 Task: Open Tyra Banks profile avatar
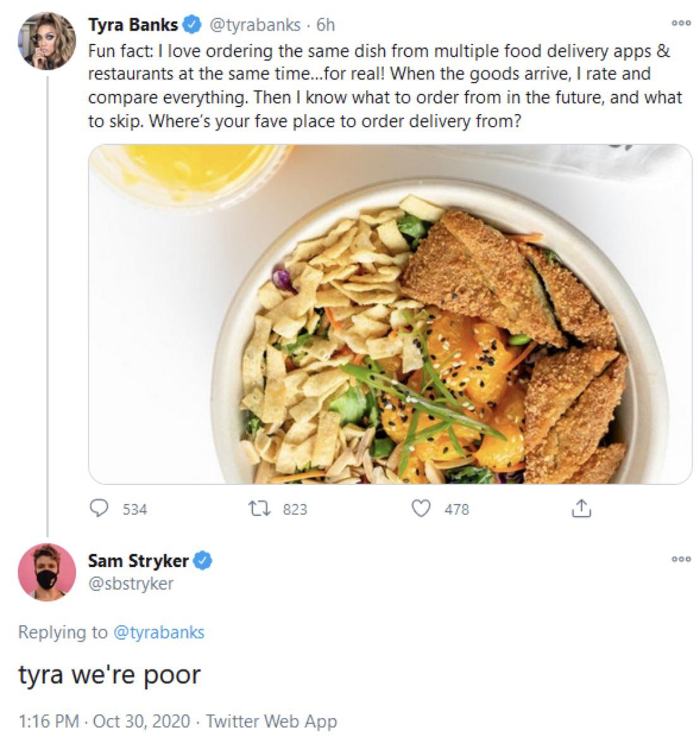click(47, 41)
